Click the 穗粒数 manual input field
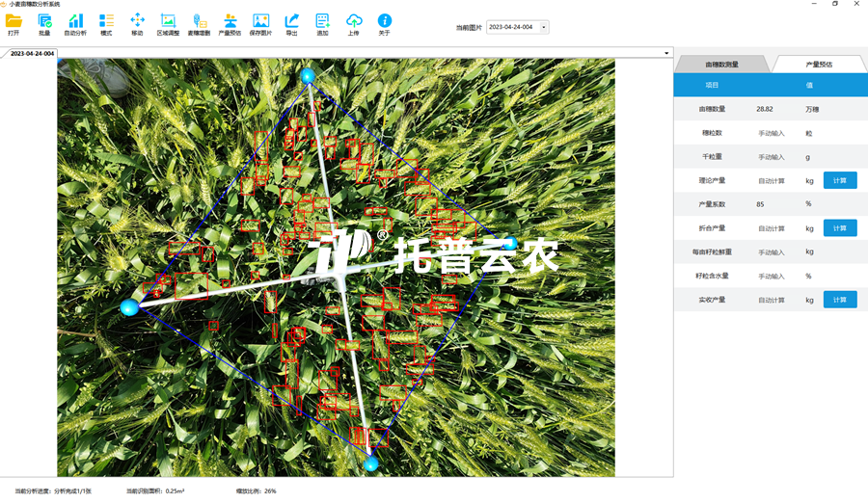868x503 pixels. pos(771,133)
